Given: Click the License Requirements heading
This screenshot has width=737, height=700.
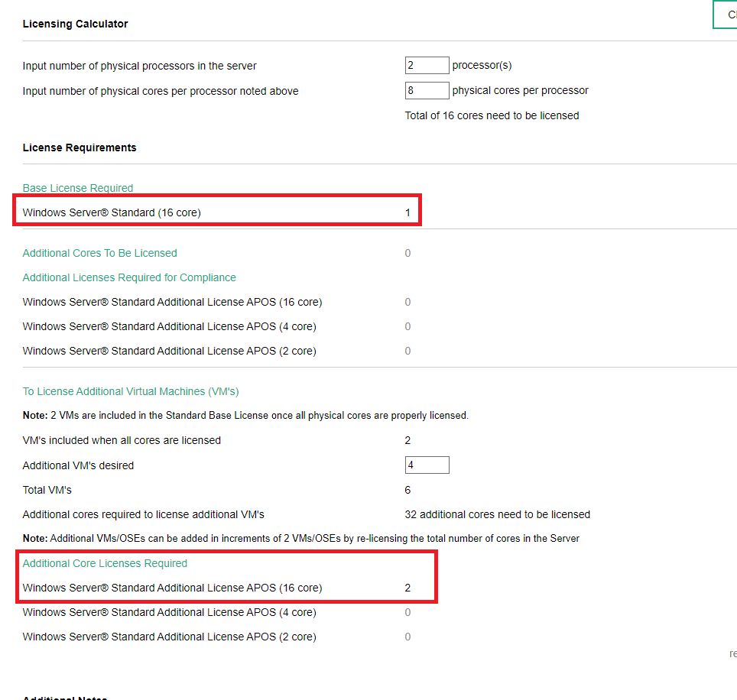Looking at the screenshot, I should coord(80,147).
